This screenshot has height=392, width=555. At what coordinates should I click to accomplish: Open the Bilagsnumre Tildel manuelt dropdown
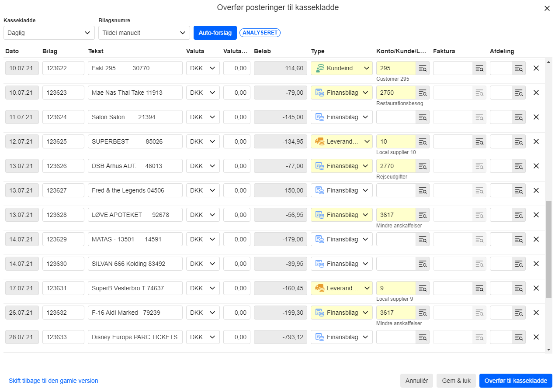(144, 33)
